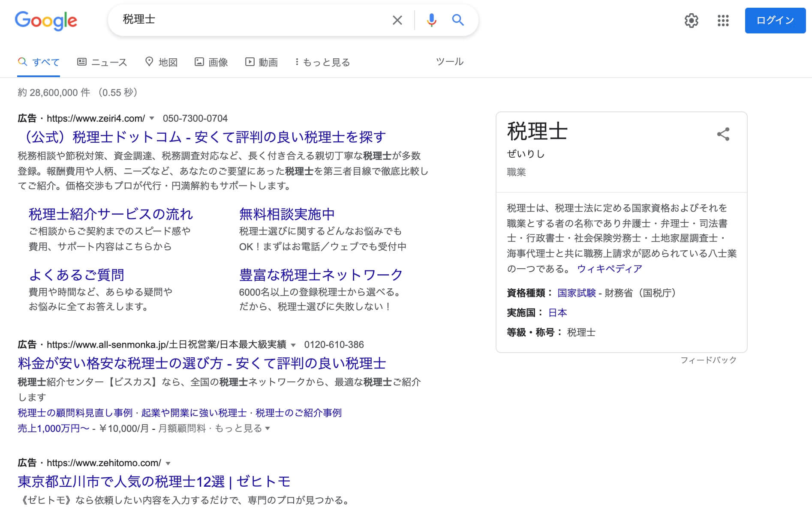Open 税理士紹介サービスの流れ sitelink
This screenshot has height=515, width=812.
point(111,214)
